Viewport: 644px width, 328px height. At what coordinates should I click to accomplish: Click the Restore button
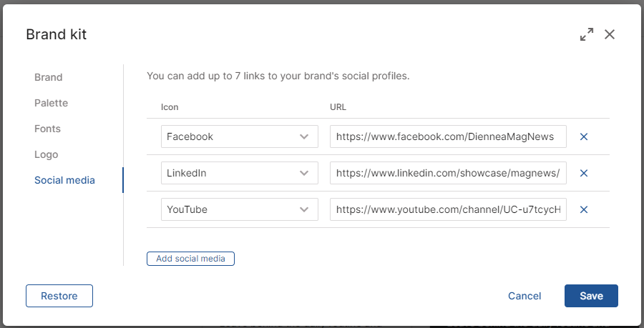tap(59, 296)
